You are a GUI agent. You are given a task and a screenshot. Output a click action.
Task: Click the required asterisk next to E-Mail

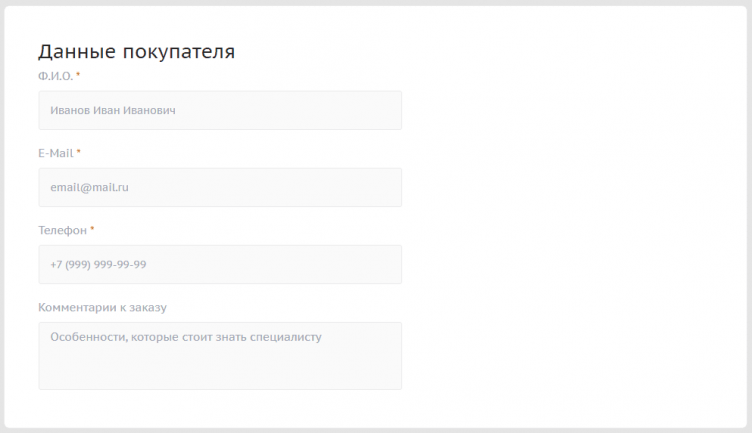coord(79,153)
